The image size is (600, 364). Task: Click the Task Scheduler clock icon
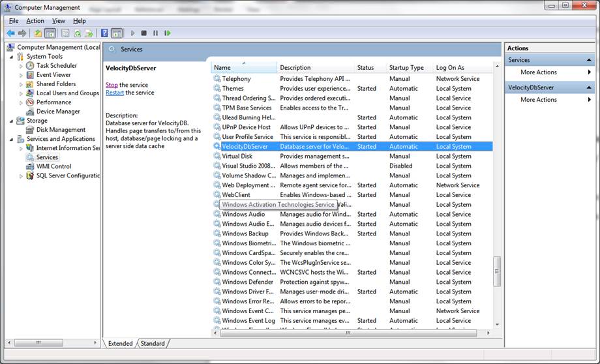(30, 65)
